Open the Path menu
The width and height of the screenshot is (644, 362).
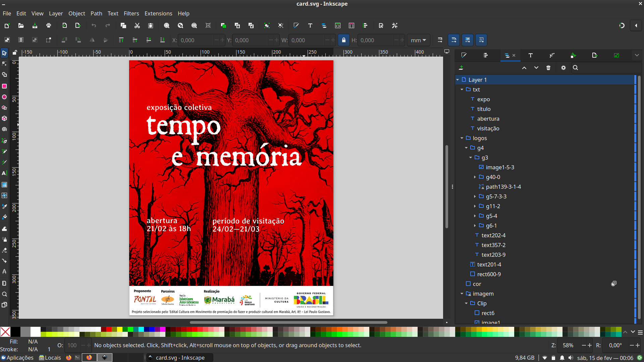(x=96, y=13)
